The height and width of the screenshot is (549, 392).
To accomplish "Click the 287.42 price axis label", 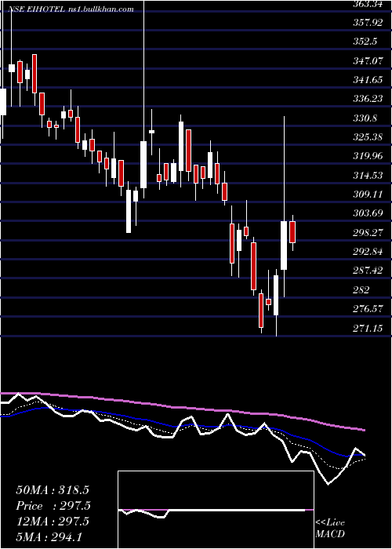I will click(368, 271).
